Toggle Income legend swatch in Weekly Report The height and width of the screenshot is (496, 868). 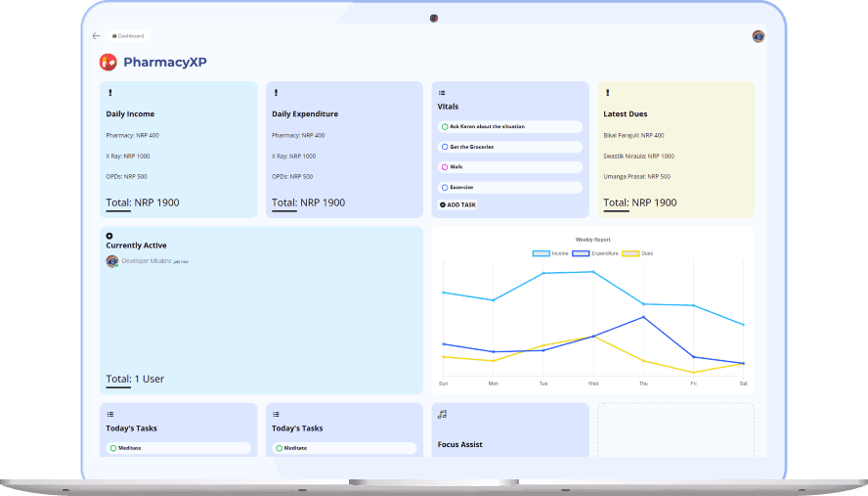[x=541, y=253]
